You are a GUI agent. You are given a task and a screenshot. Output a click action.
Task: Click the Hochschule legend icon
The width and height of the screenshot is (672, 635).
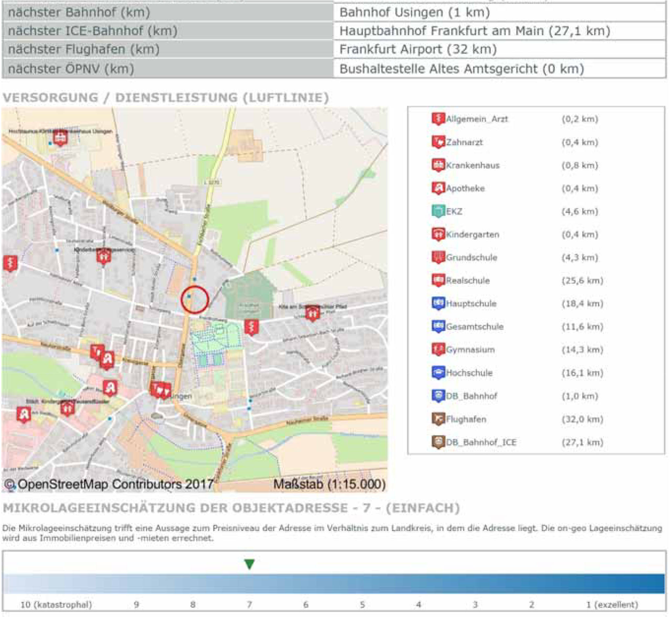pos(438,373)
